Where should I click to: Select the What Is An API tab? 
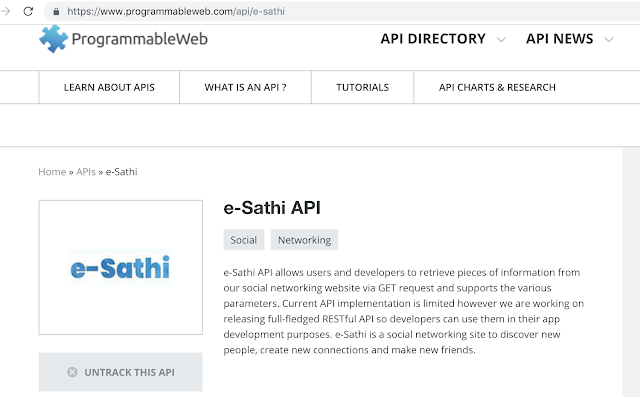click(245, 87)
